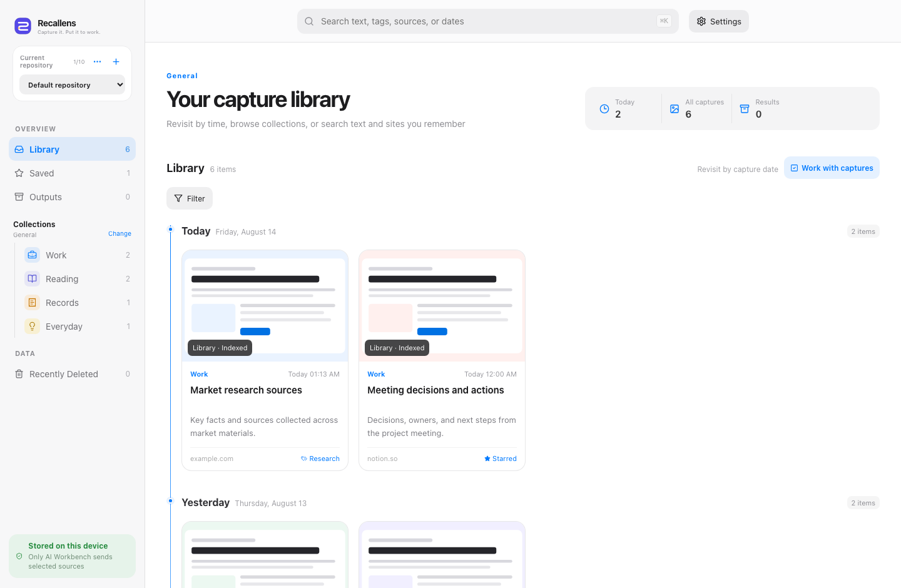Click the Library inbox icon in the sidebar

(19, 150)
